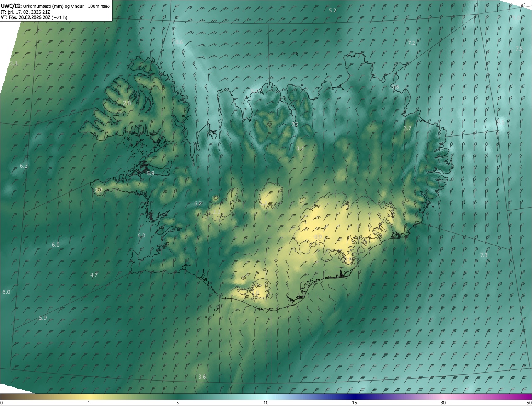Click the 2.8 value on the Westfjords
This screenshot has height=406, width=532.
pos(127,103)
